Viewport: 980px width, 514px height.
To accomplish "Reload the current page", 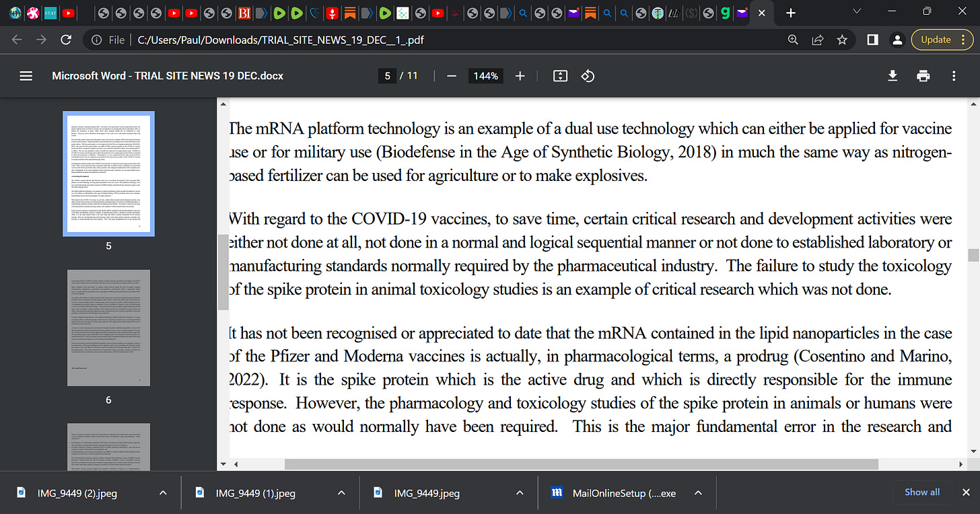I will (x=66, y=40).
